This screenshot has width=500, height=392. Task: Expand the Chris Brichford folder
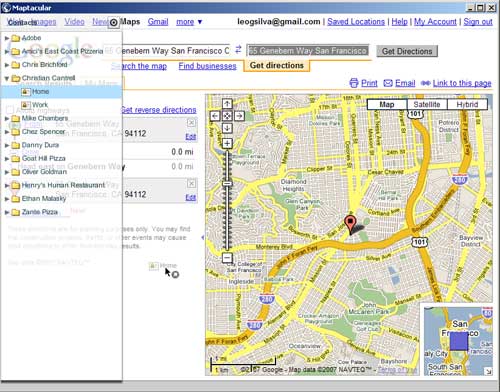(x=7, y=65)
